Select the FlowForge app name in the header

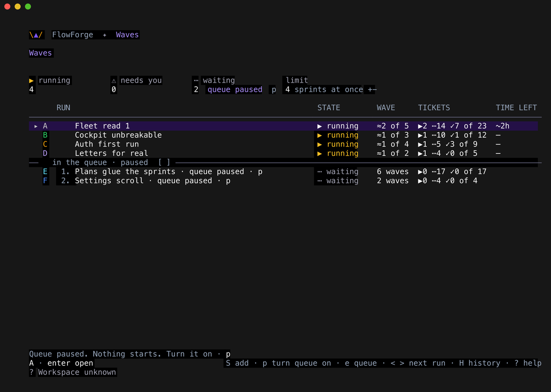click(73, 34)
